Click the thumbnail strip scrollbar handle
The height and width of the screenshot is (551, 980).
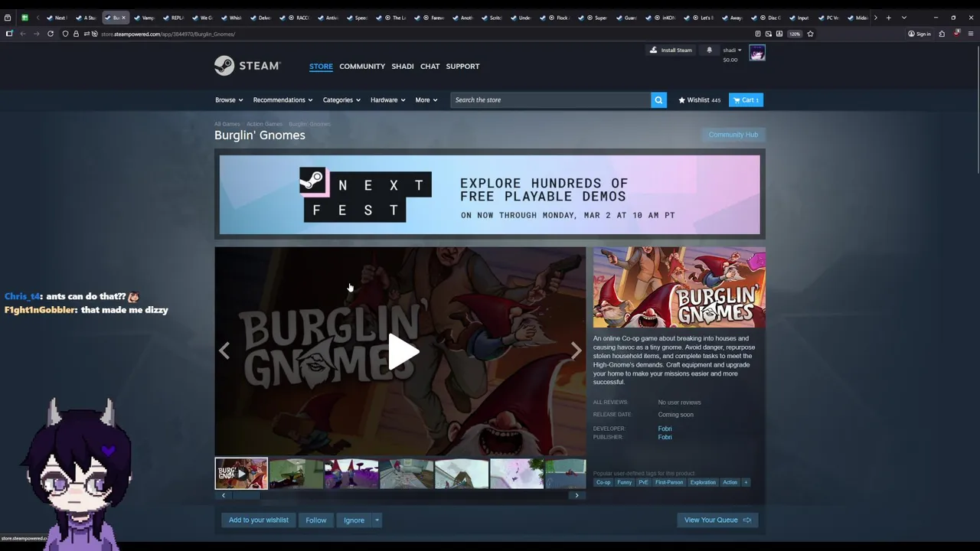247,496
